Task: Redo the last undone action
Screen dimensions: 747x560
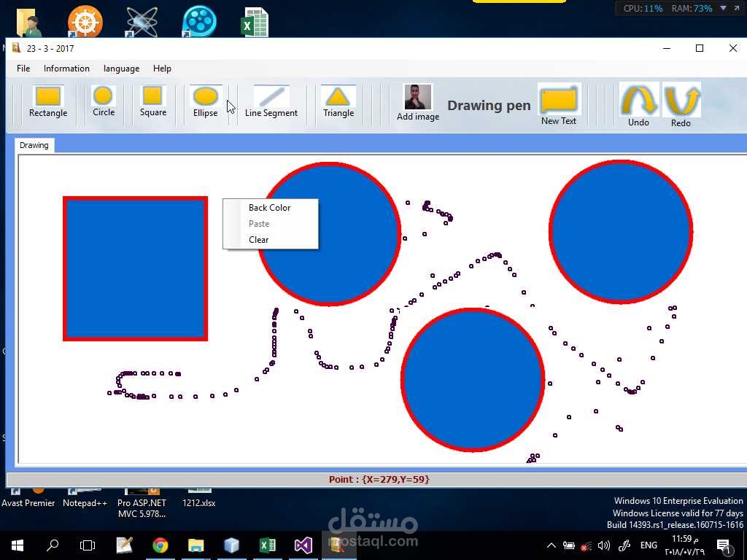Action: coord(681,105)
